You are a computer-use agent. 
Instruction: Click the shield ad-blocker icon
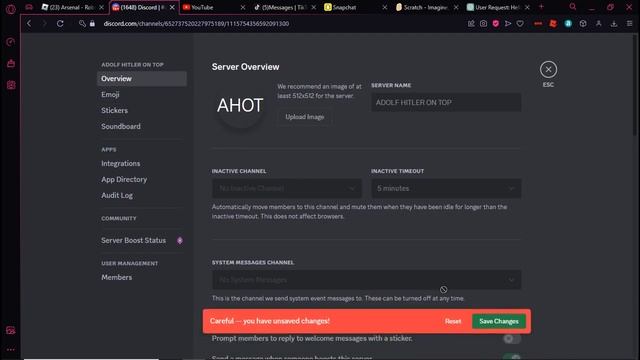coord(496,24)
